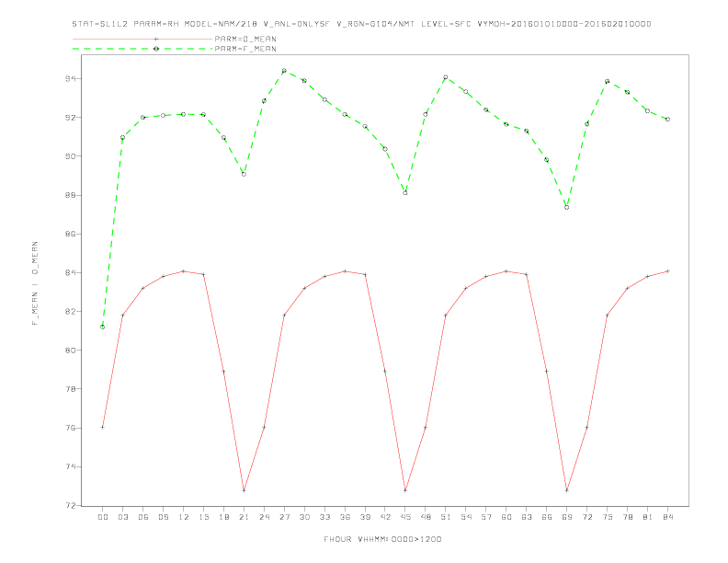Click the x-axis tick label 21

pos(244,517)
